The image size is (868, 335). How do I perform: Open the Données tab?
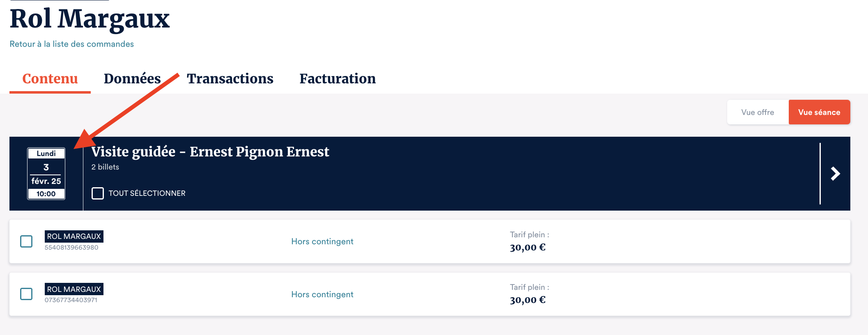point(132,78)
